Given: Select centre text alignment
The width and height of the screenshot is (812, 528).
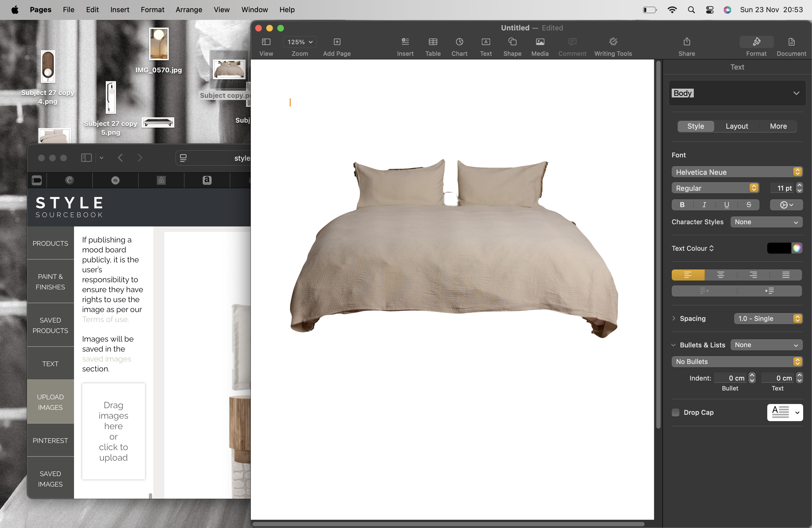Looking at the screenshot, I should (x=721, y=275).
